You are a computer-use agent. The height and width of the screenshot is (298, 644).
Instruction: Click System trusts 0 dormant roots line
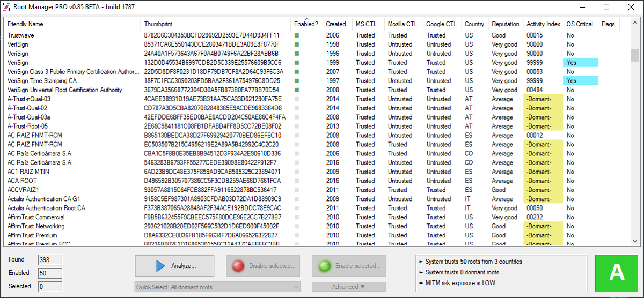point(462,273)
